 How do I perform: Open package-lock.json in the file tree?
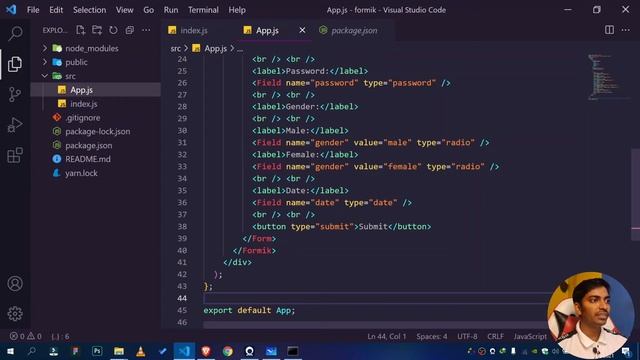[x=96, y=131]
